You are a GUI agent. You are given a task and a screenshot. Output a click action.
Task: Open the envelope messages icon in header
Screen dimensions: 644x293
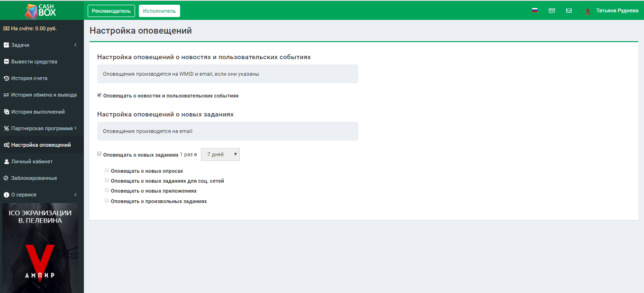569,10
